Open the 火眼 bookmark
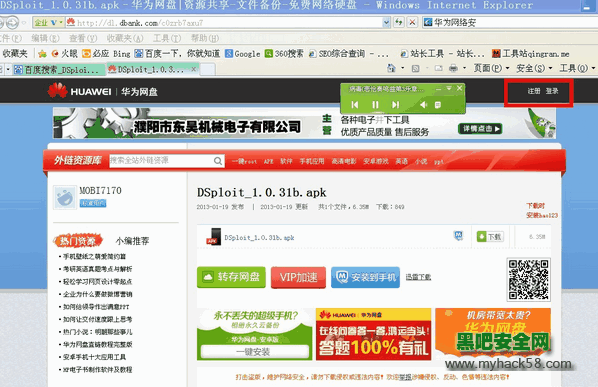Image resolution: width=598 pixels, height=387 pixels. [x=64, y=53]
